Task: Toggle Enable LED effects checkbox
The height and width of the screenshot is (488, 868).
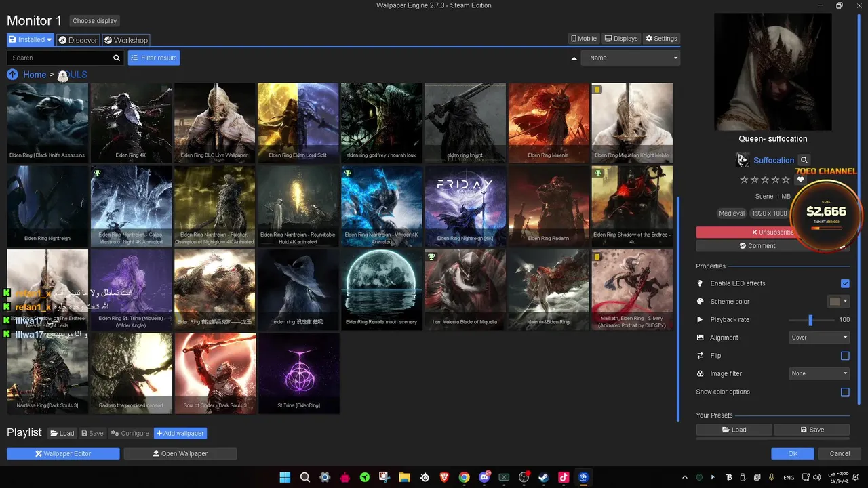Action: 845,283
